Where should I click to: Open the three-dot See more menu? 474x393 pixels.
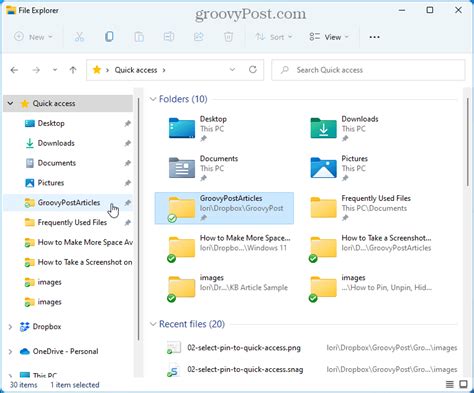pyautogui.click(x=374, y=37)
